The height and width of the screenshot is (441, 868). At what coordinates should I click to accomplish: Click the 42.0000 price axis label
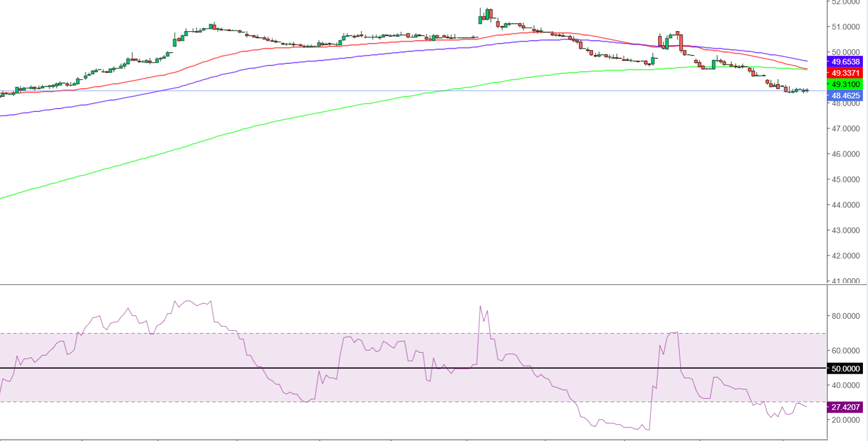(846, 256)
